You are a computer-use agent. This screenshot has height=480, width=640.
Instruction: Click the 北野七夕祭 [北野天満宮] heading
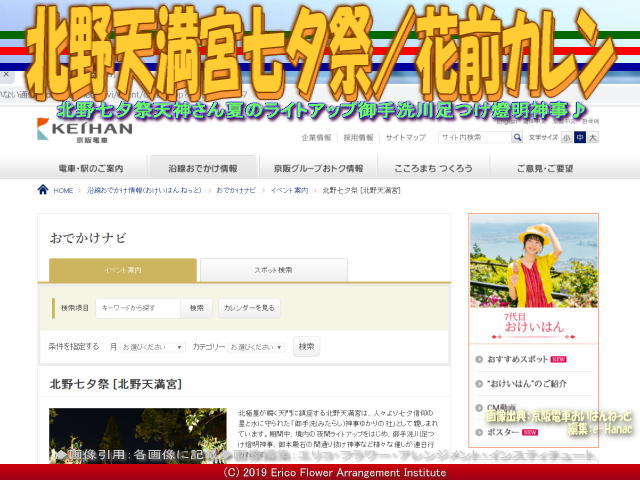[x=116, y=384]
